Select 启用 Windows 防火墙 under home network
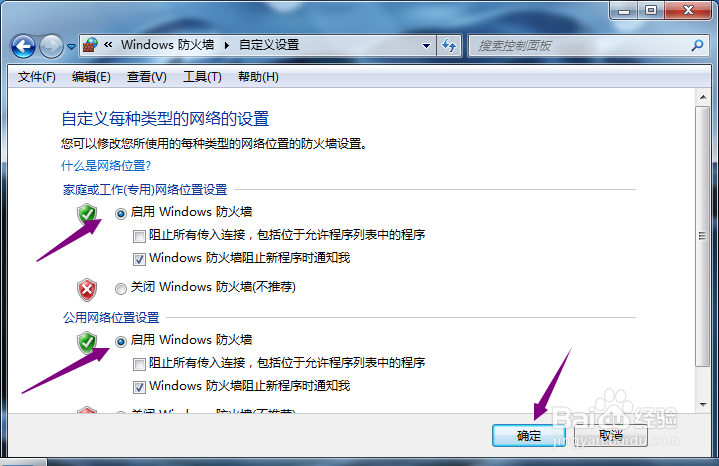 (121, 213)
